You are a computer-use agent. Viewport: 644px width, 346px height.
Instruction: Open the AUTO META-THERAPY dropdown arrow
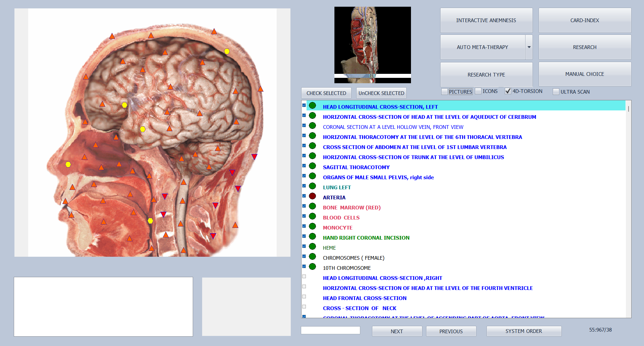[x=529, y=47]
